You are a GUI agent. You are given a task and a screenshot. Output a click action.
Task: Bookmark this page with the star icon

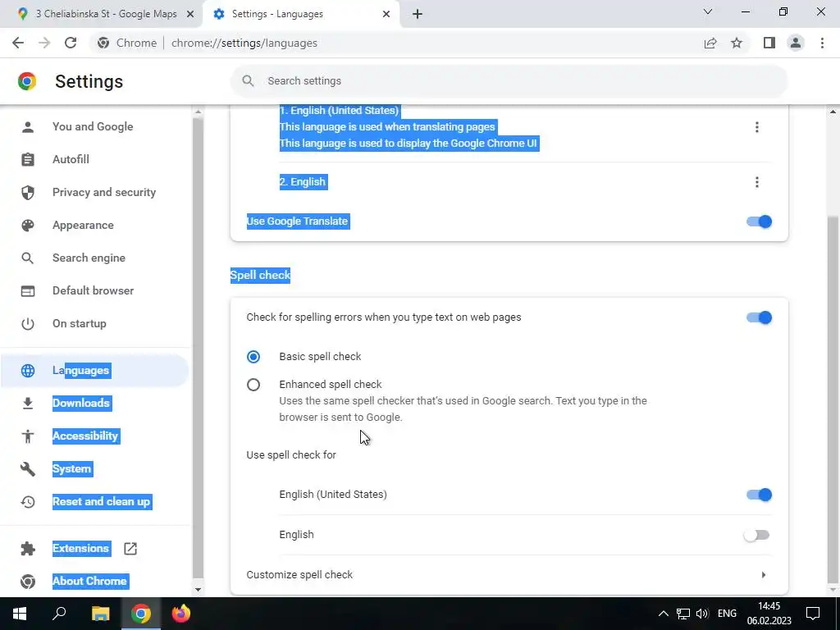[737, 43]
